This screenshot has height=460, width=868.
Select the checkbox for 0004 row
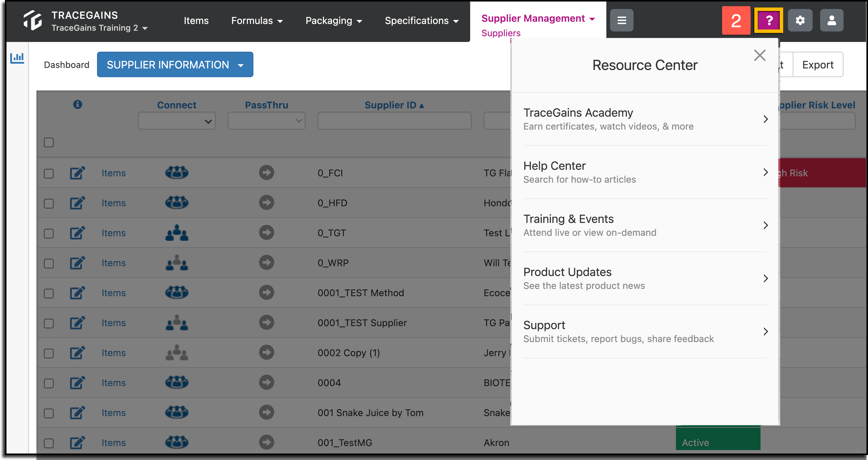click(x=49, y=383)
